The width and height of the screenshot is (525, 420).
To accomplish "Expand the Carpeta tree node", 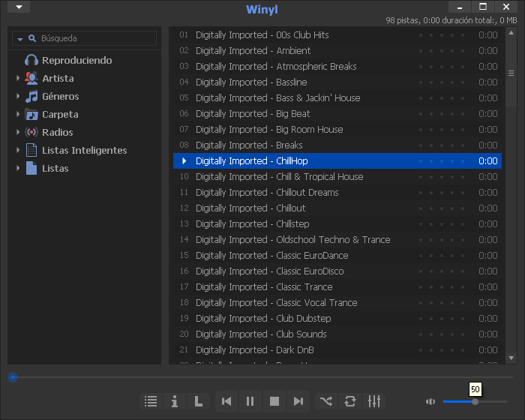I will coord(18,114).
